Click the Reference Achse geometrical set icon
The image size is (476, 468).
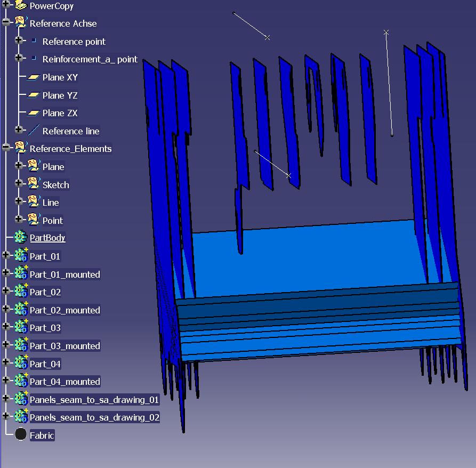click(21, 22)
